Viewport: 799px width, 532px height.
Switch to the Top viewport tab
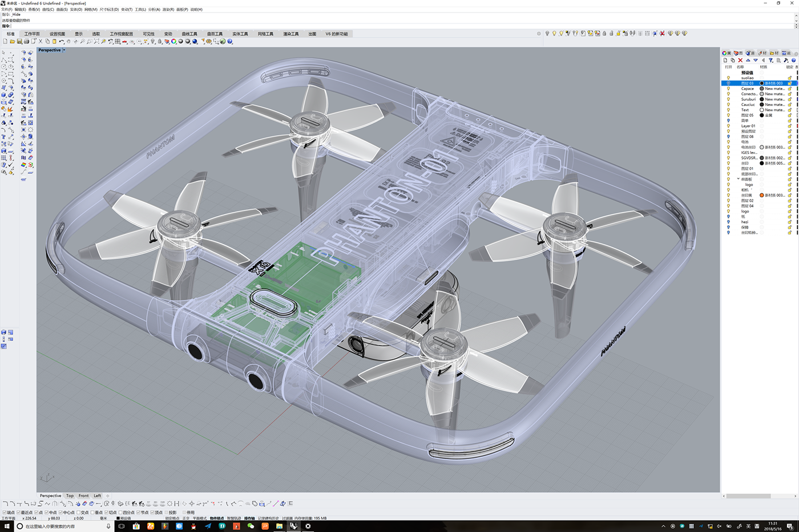pyautogui.click(x=69, y=496)
